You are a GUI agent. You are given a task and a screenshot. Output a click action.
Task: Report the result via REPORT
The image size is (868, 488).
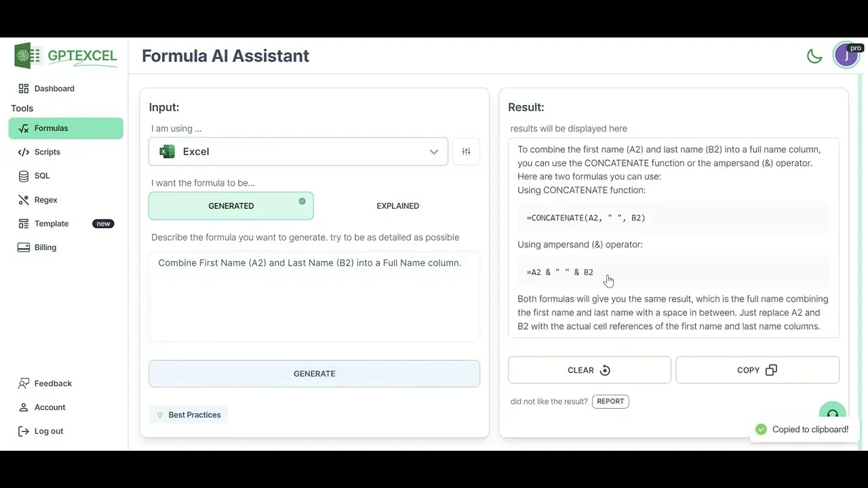click(610, 401)
